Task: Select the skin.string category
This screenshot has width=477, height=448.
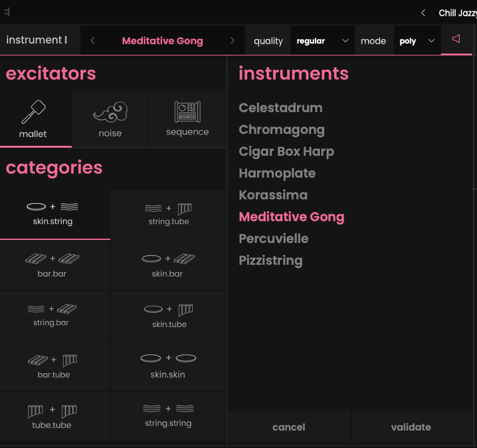Action: click(x=53, y=214)
